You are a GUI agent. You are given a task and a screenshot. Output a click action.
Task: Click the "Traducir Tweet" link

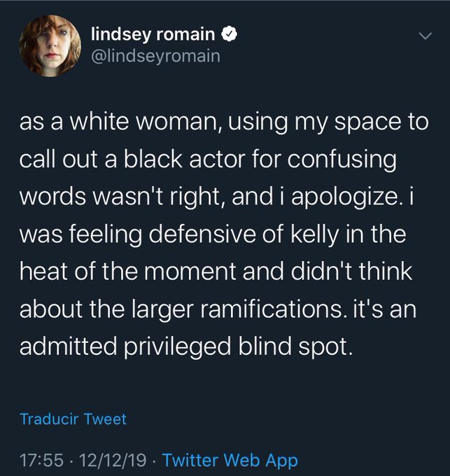[73, 419]
